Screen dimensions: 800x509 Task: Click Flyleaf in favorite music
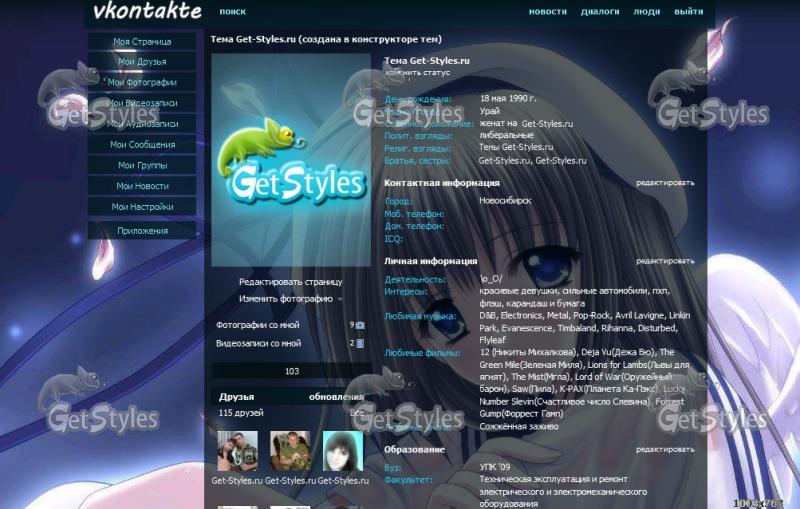[492, 340]
